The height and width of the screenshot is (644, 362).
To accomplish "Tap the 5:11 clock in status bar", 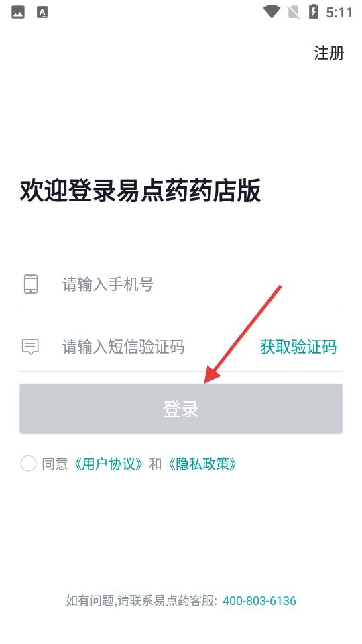I will pos(339,12).
